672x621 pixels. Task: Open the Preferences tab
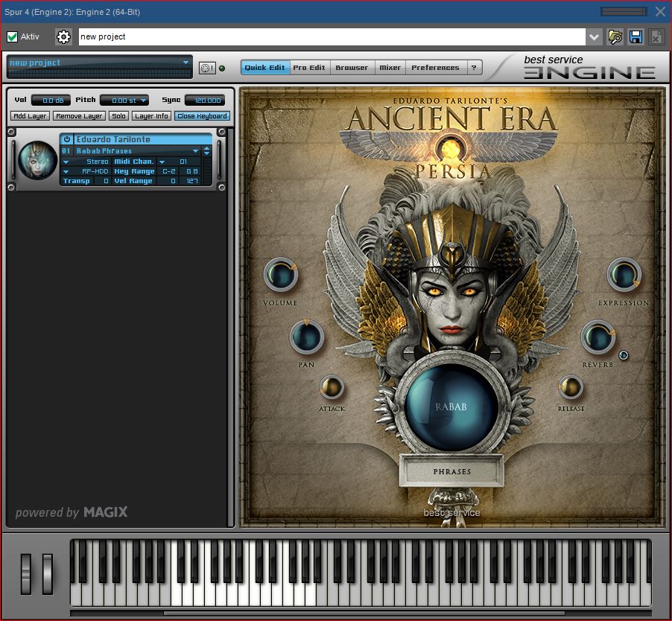point(435,68)
